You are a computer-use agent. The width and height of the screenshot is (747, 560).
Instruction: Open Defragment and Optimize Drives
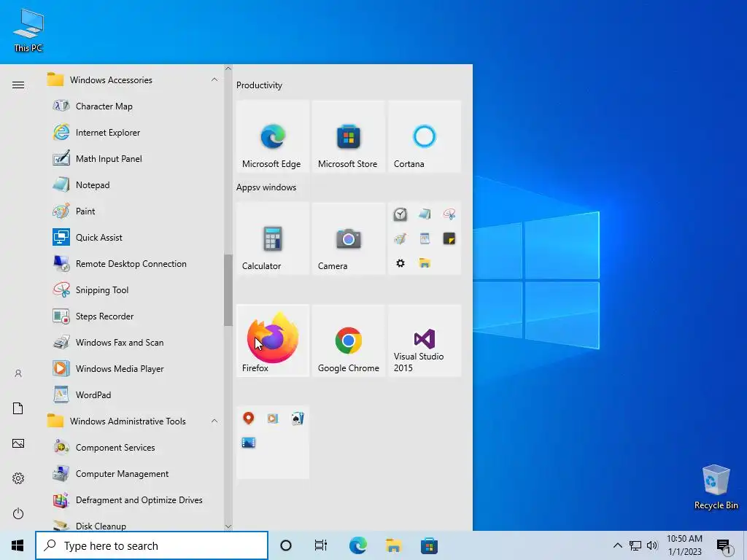pyautogui.click(x=131, y=500)
